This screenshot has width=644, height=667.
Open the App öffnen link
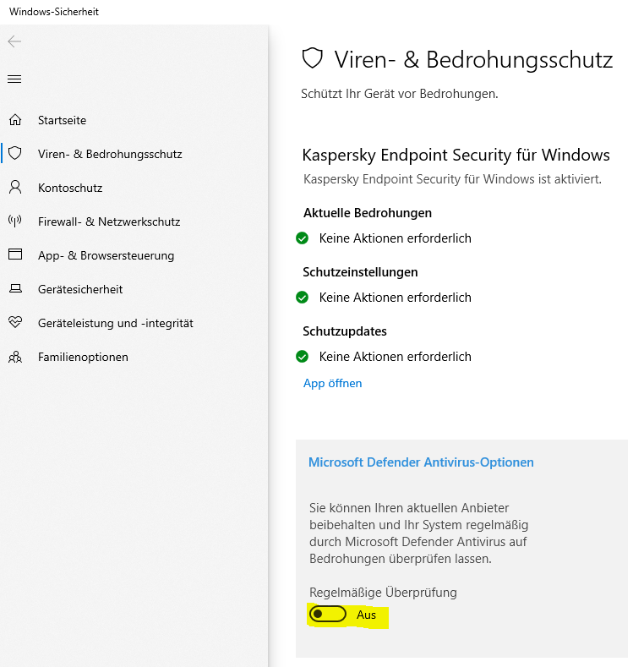[x=332, y=383]
